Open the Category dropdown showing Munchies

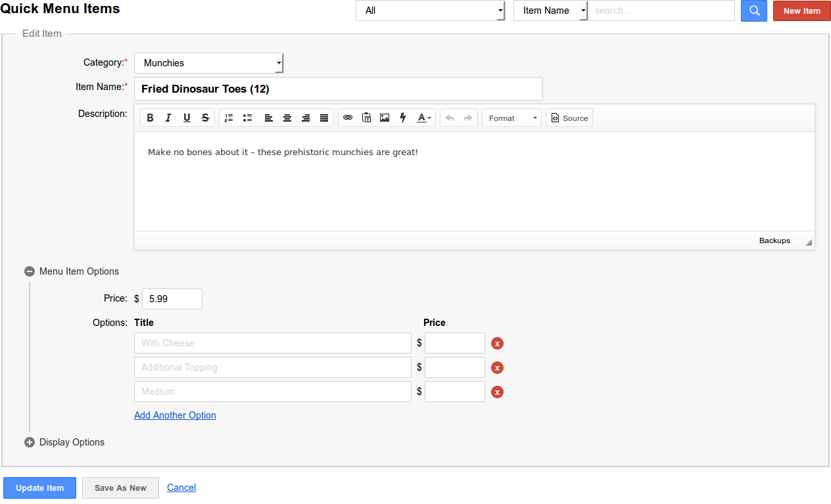(x=208, y=63)
